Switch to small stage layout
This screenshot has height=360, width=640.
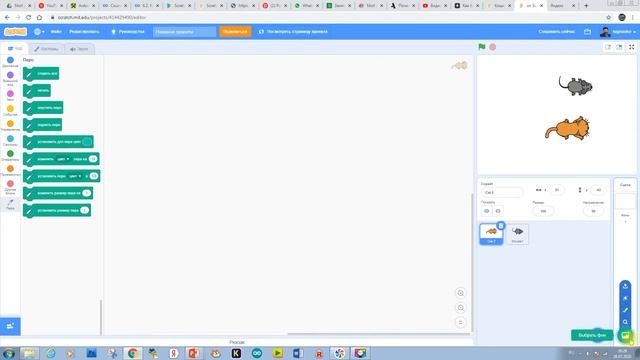(x=608, y=47)
